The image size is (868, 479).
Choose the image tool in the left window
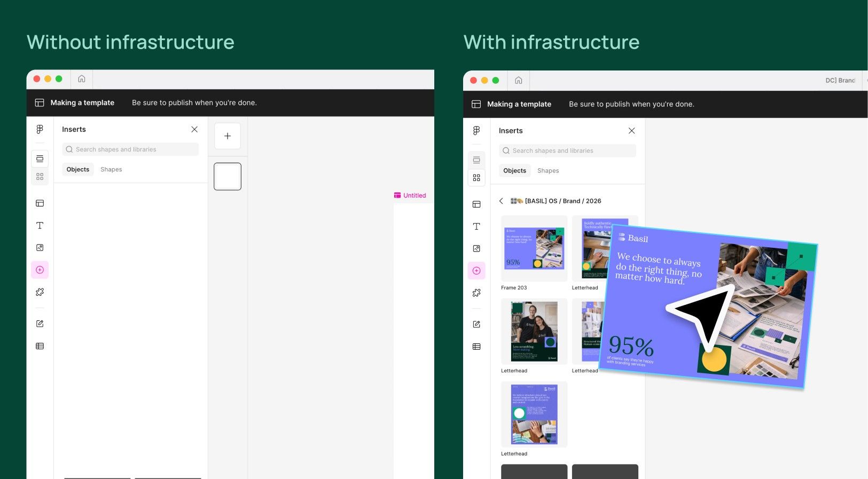click(x=40, y=248)
